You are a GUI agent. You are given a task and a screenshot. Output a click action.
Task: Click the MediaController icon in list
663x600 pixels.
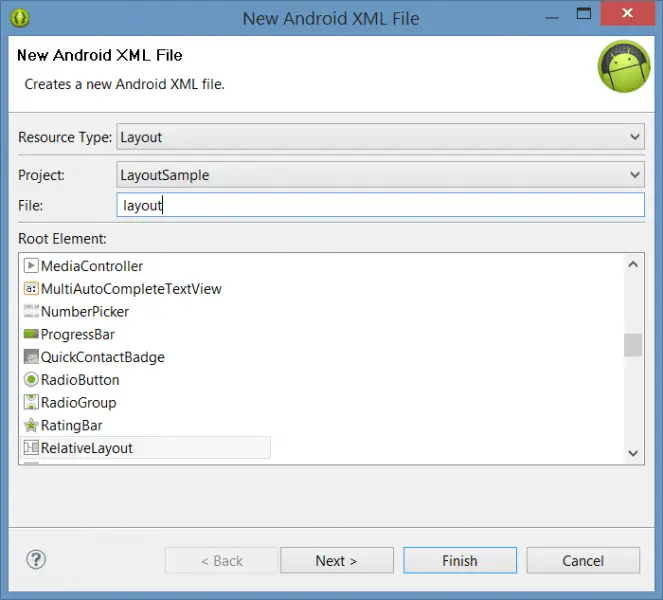31,266
